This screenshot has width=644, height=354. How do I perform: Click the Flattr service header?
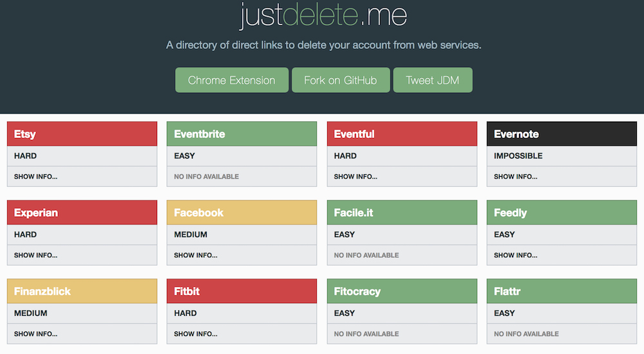(x=508, y=291)
